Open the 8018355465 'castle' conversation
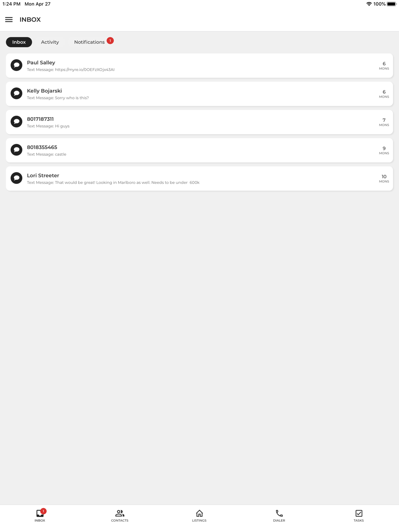The height and width of the screenshot is (532, 399). pos(199,150)
